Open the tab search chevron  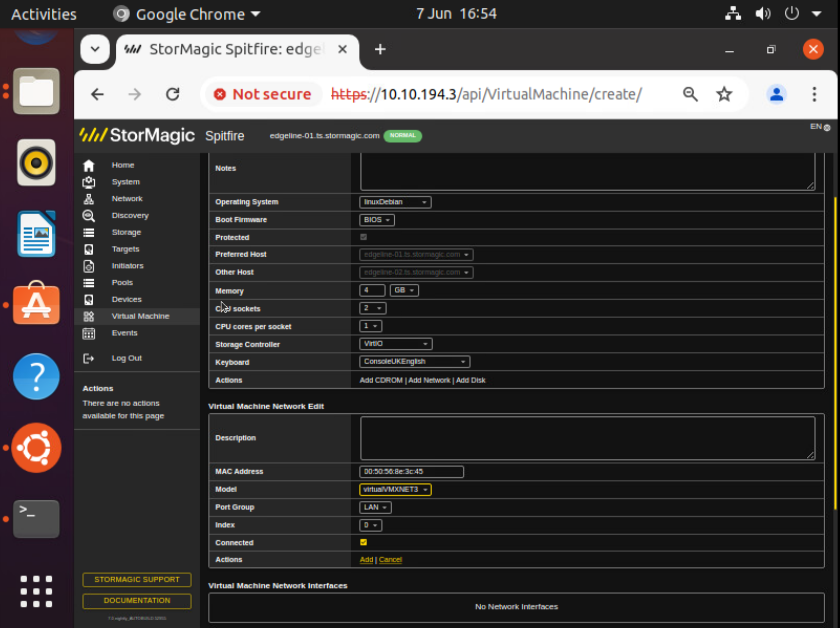95,49
